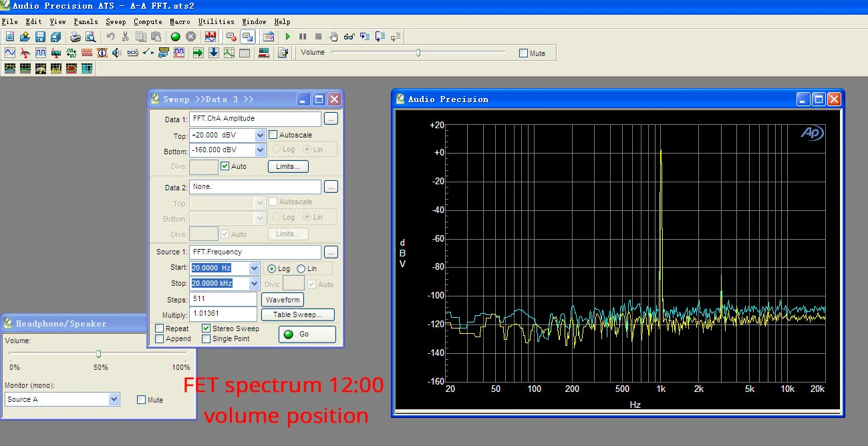Check Mute in Headphone/Speaker panel
868x446 pixels.
pyautogui.click(x=141, y=400)
